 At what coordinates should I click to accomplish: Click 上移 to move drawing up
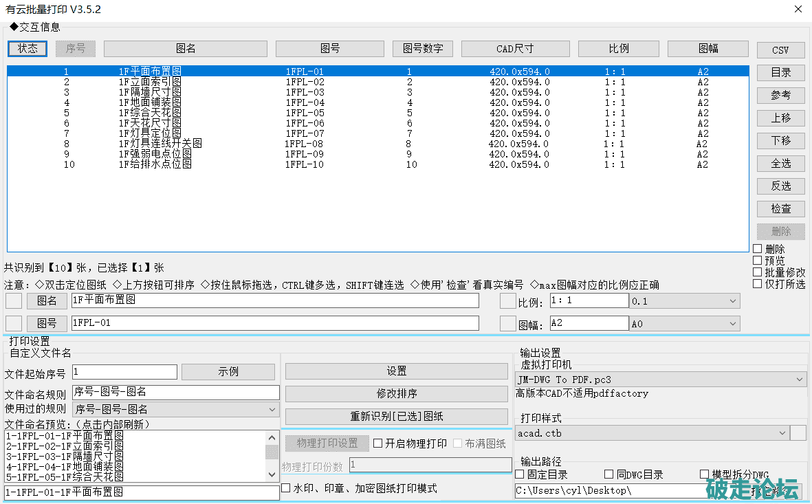click(780, 118)
